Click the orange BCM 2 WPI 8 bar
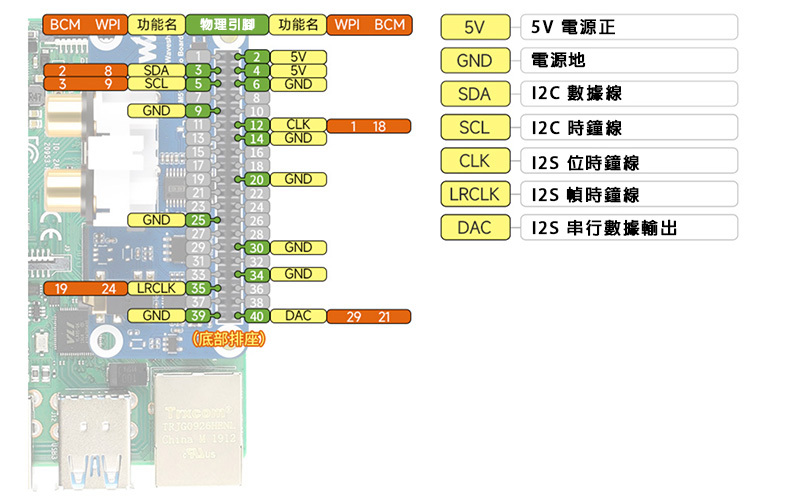Screen dimensions: 800x500 [x=85, y=70]
